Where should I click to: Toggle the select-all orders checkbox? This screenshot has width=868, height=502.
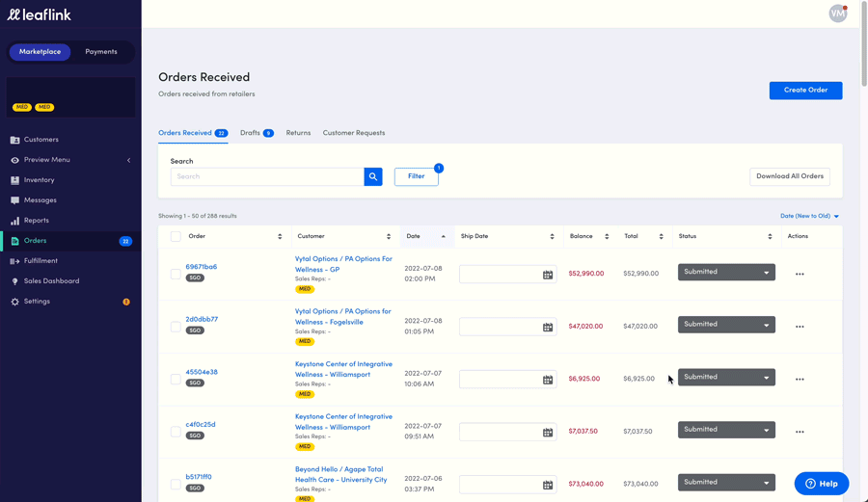[x=176, y=236]
